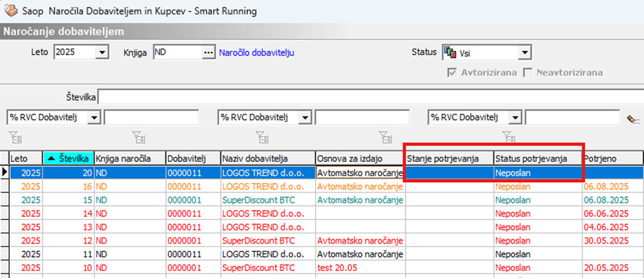The width and height of the screenshot is (644, 278).
Task: Click the leftmost filter funnel icon
Action: click(15, 138)
